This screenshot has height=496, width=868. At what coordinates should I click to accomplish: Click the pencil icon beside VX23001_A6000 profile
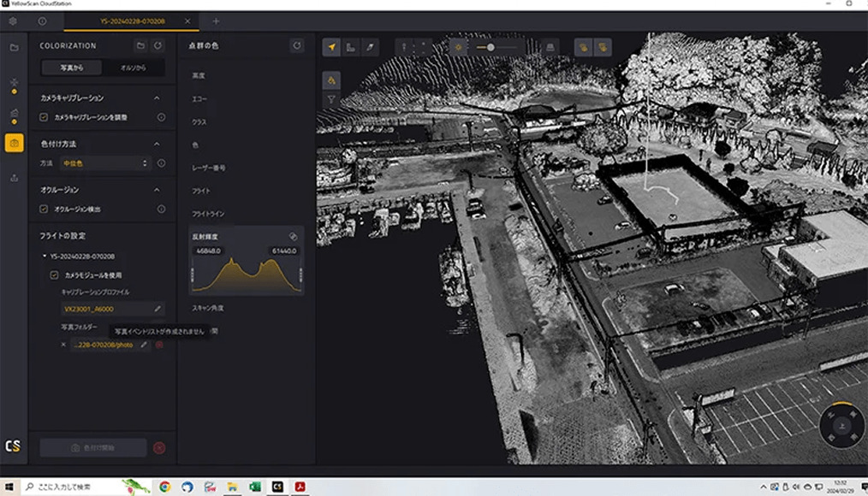(x=158, y=309)
